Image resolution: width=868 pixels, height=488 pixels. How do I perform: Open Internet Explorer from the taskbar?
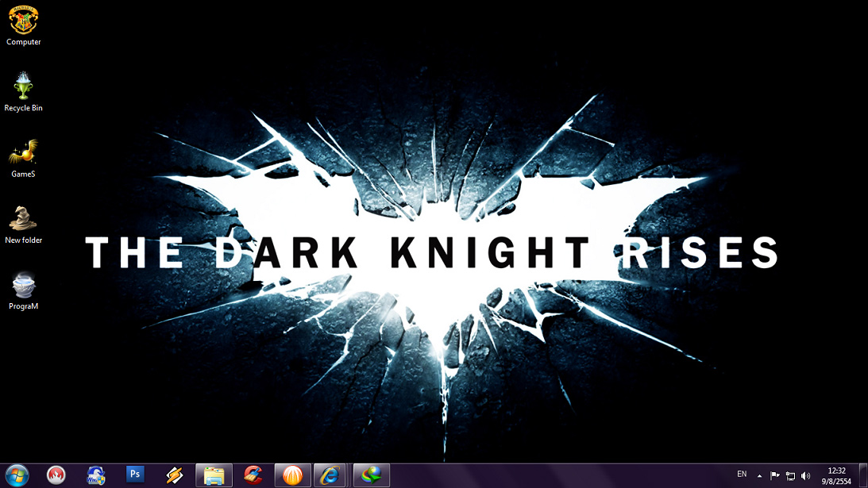pyautogui.click(x=330, y=475)
